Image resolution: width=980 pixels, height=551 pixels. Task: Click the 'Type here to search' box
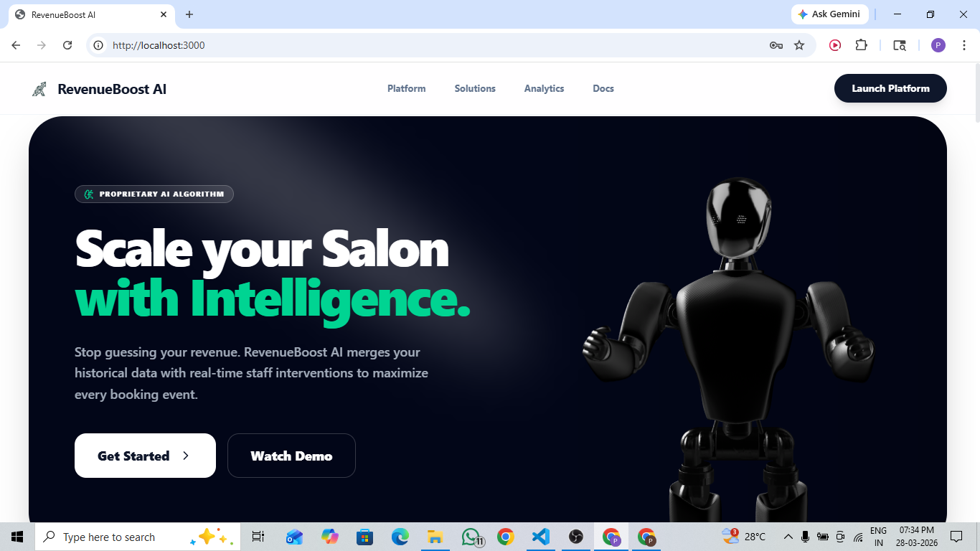138,537
